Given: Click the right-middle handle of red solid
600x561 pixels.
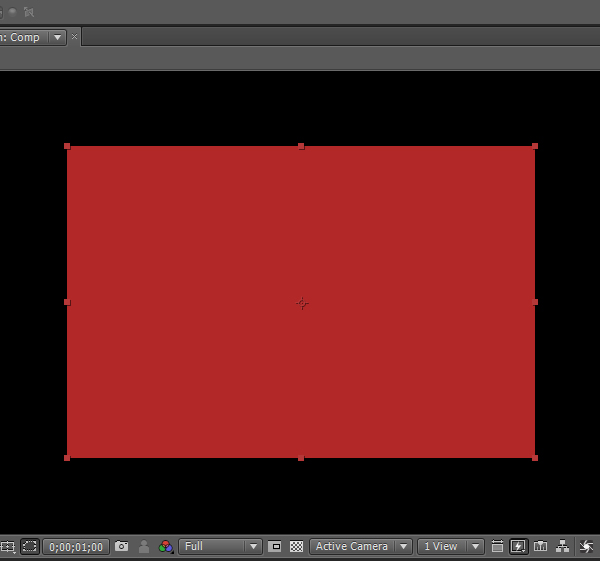Looking at the screenshot, I should pyautogui.click(x=535, y=302).
